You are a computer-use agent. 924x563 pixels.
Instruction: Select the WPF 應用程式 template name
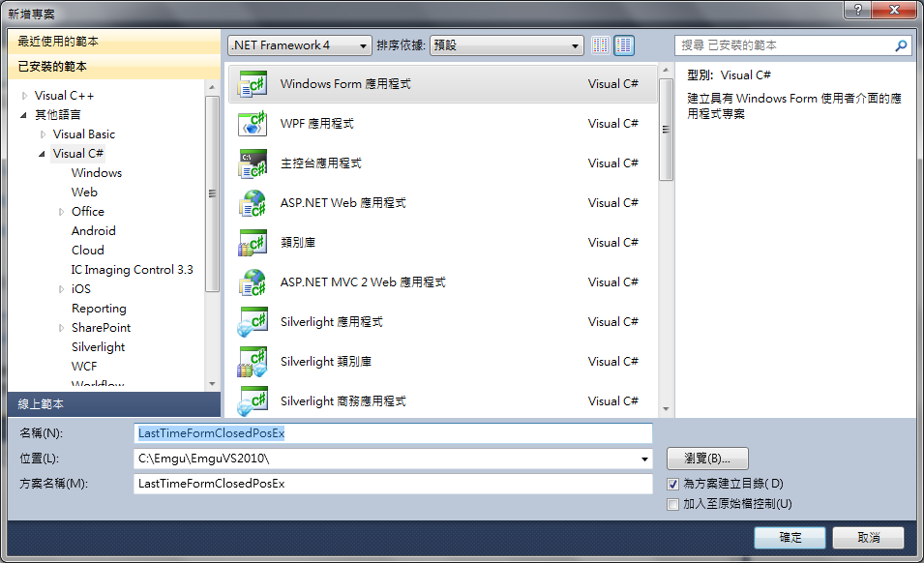[317, 124]
